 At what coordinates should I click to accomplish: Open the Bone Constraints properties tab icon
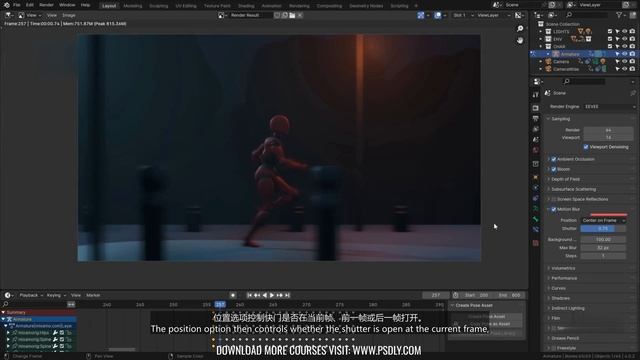pos(536,229)
